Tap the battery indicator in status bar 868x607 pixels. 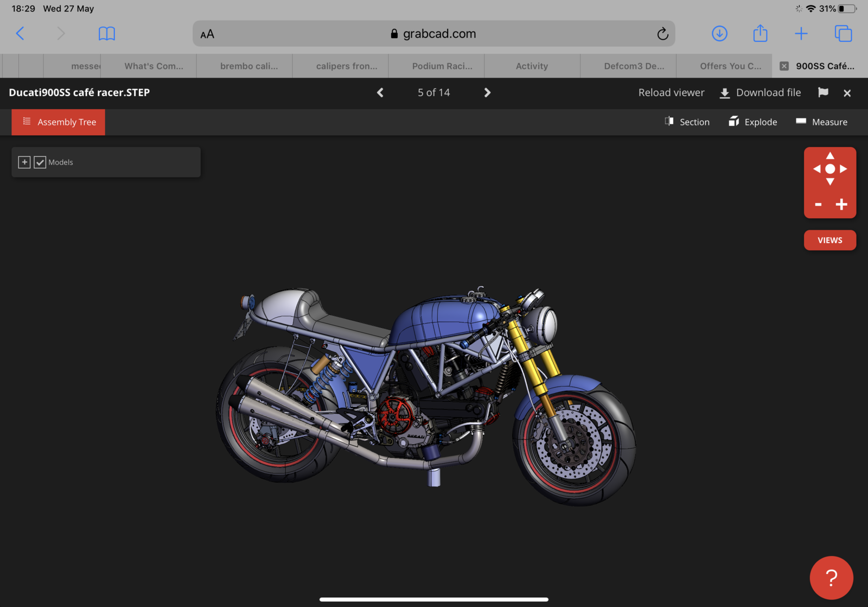[x=847, y=9]
